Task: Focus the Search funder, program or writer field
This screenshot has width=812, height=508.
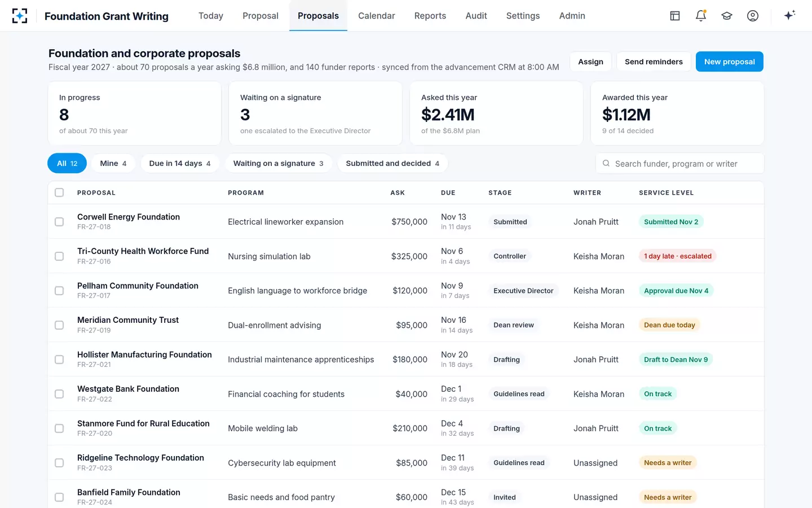Action: (680, 163)
